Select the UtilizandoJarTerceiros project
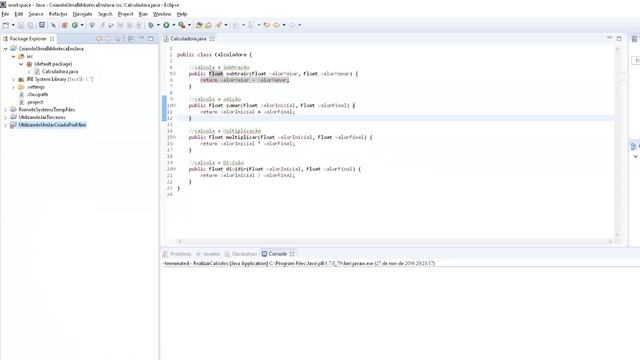The height and width of the screenshot is (360, 640). point(42,117)
